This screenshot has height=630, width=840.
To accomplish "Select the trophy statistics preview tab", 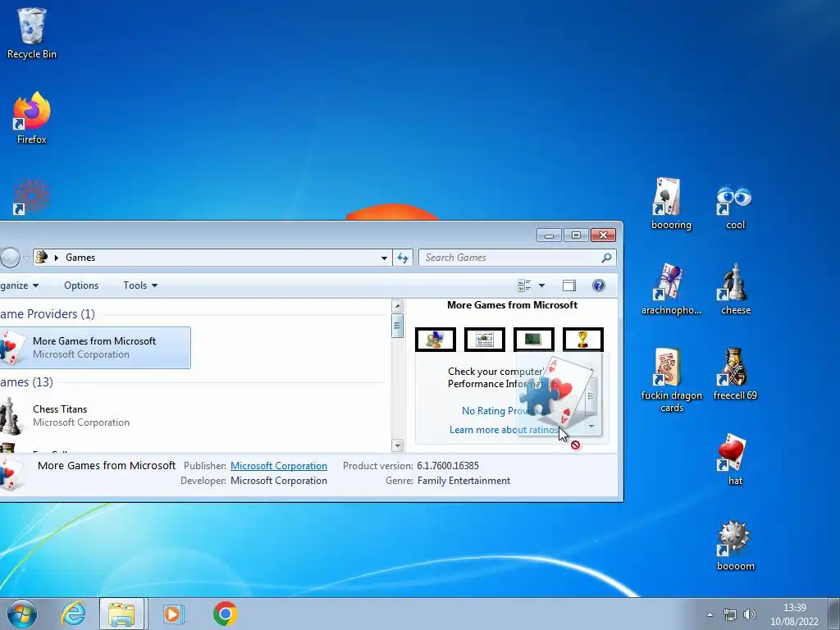I will coord(583,340).
